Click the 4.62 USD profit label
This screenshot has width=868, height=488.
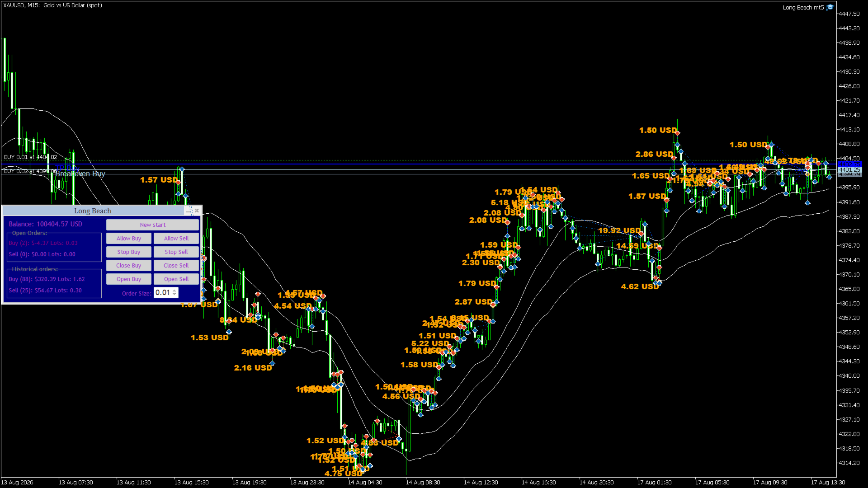pos(640,286)
